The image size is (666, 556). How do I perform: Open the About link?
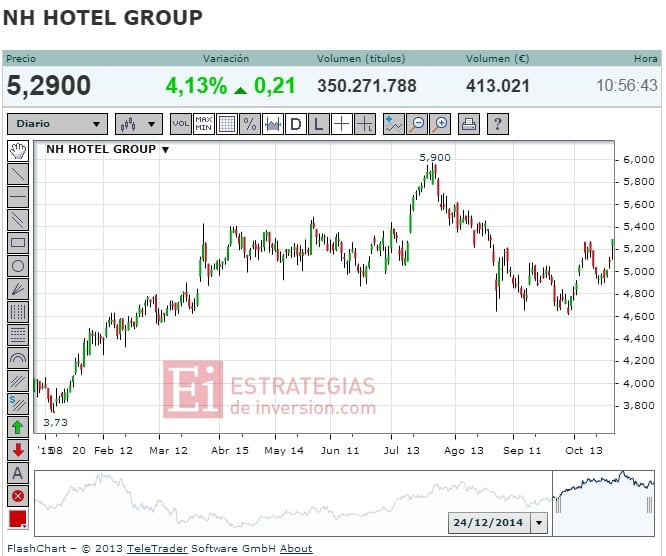tap(296, 548)
